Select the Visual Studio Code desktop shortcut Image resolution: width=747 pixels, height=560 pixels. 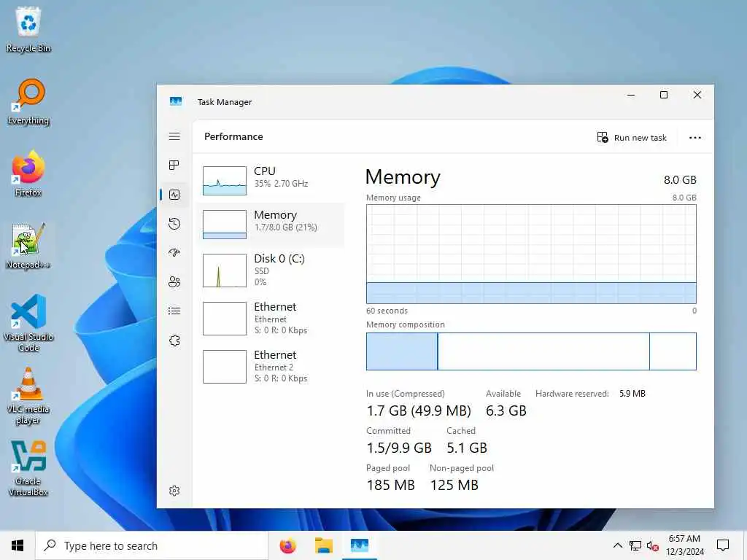pyautogui.click(x=28, y=323)
